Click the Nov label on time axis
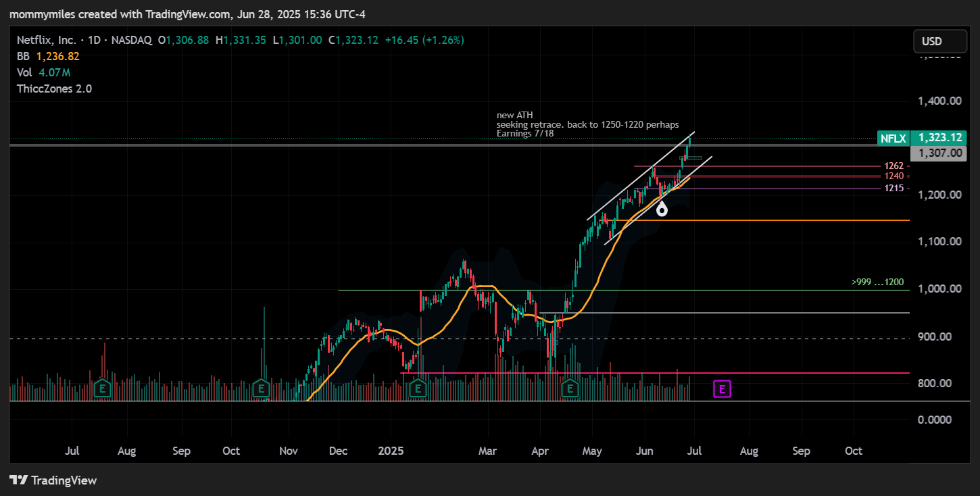 point(289,451)
